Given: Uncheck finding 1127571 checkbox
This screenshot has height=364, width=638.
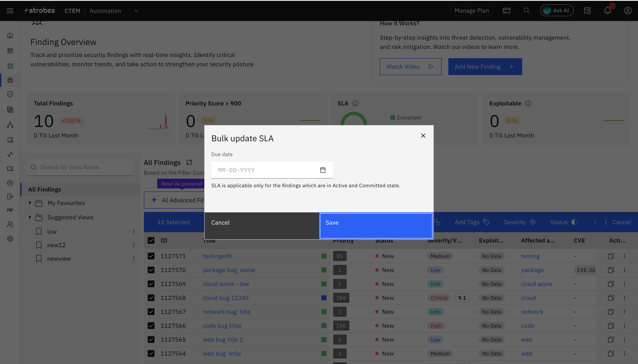Looking at the screenshot, I should pos(151,256).
